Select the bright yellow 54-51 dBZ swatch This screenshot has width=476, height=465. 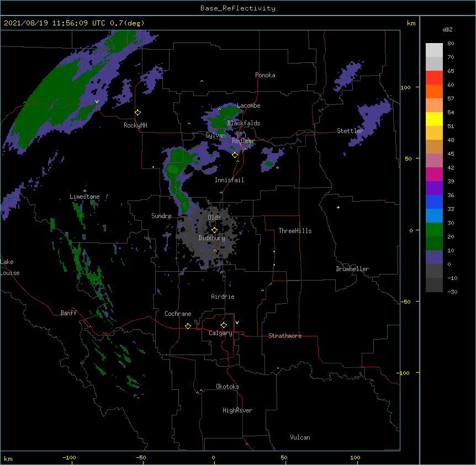(434, 119)
